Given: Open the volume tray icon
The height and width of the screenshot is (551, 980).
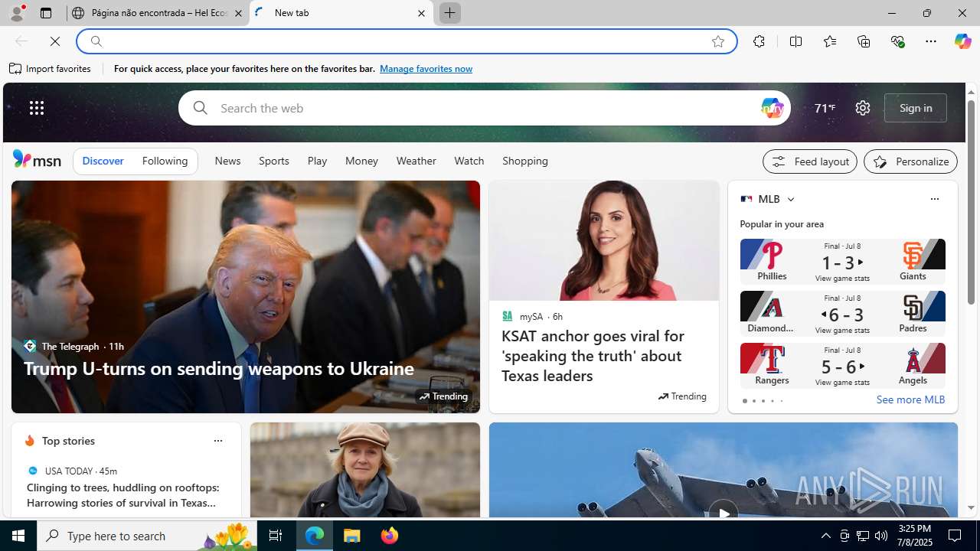Looking at the screenshot, I should [x=881, y=536].
